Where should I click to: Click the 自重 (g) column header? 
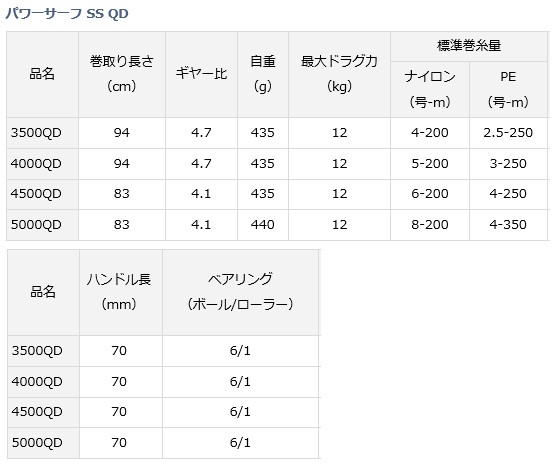263,74
